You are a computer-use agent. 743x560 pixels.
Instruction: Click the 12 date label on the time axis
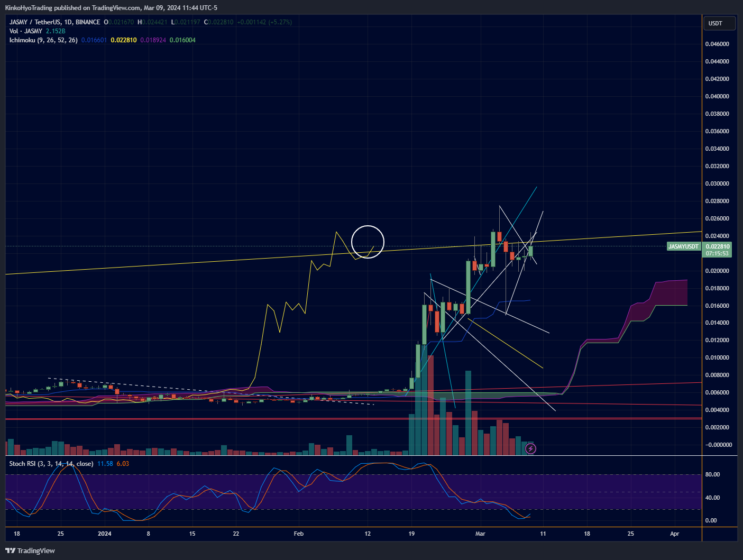368,534
